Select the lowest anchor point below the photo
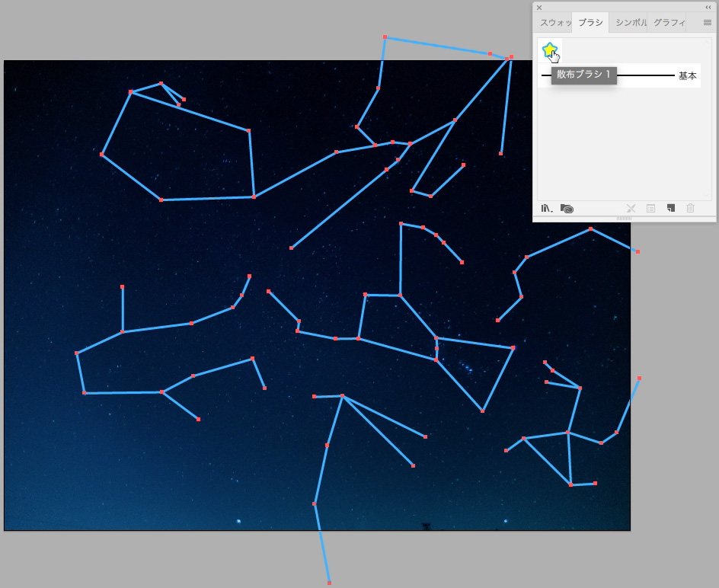The height and width of the screenshot is (588, 719). [x=329, y=583]
